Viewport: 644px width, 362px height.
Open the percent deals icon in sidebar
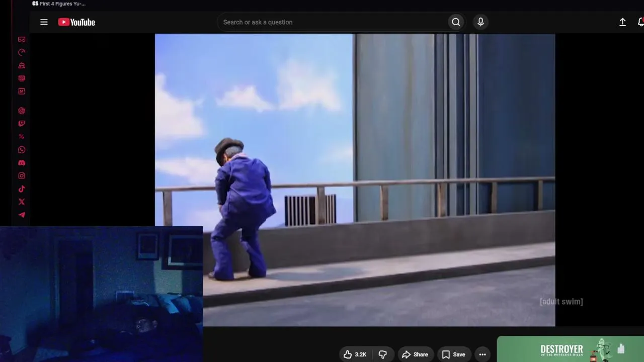click(x=22, y=137)
